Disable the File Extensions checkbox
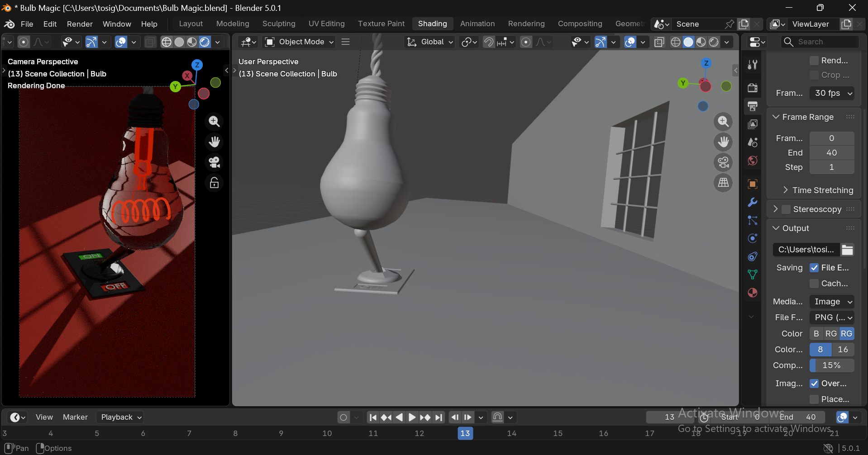This screenshot has width=868, height=455. (814, 268)
